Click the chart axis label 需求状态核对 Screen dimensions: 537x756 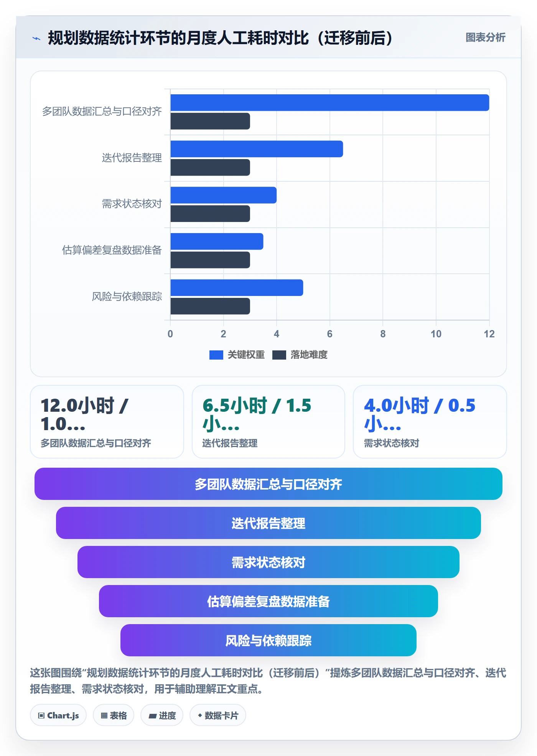click(x=132, y=204)
